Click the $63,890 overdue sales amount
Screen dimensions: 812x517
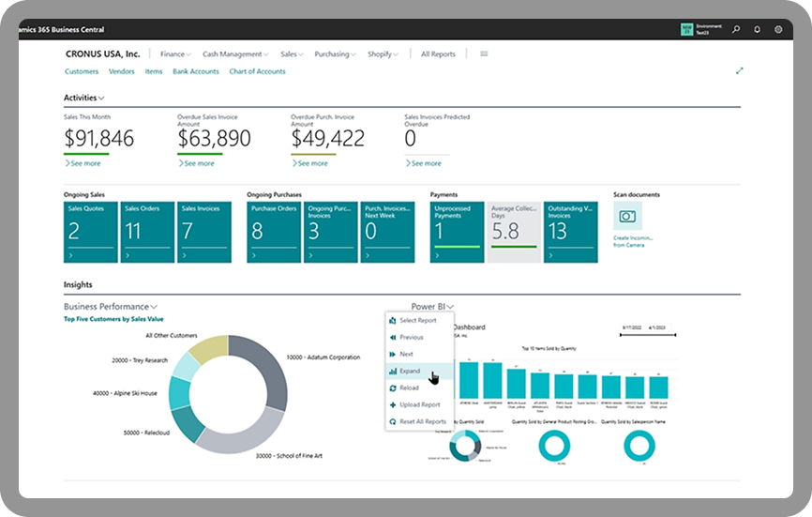[x=214, y=138]
